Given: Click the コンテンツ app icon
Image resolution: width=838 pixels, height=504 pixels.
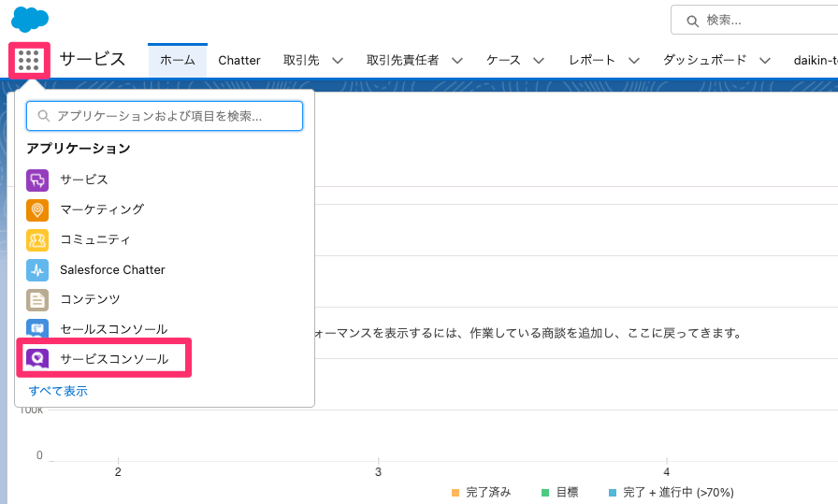Looking at the screenshot, I should point(37,300).
